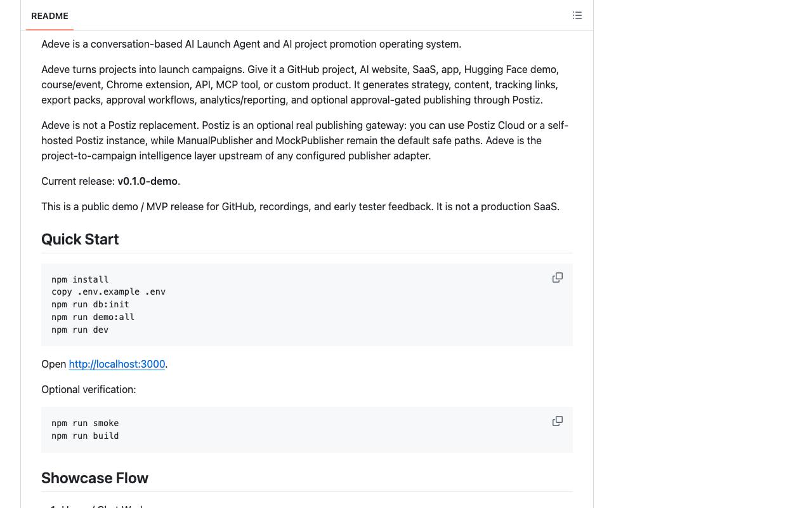812x508 pixels.
Task: Click the 'copy .env.example .env' code line
Action: (x=108, y=291)
